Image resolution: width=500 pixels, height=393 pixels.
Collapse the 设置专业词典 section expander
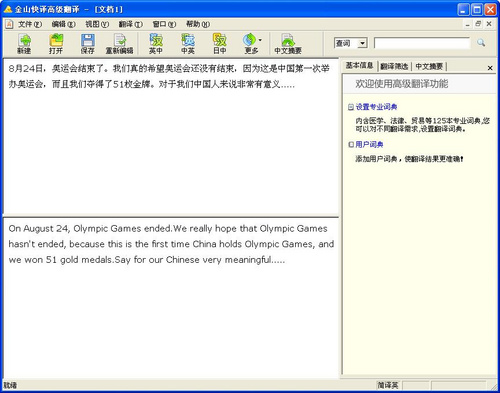(x=351, y=107)
